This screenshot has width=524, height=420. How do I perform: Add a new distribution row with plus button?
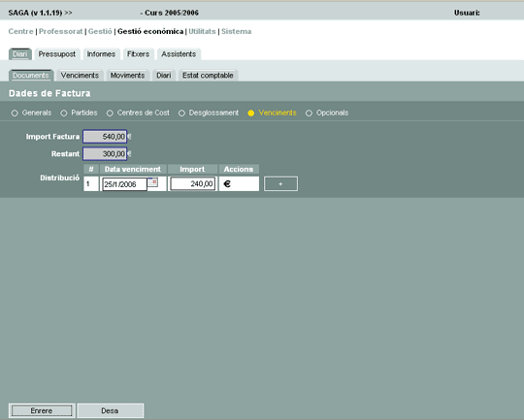click(280, 183)
